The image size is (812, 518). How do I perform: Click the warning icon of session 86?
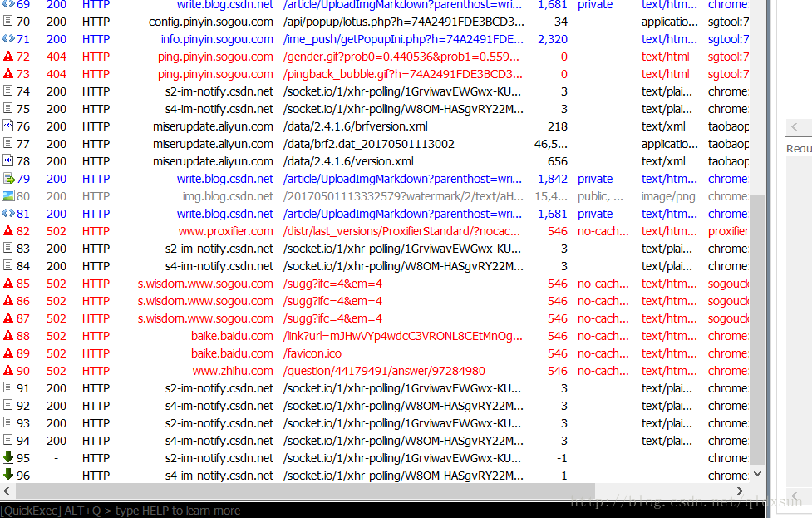(7, 300)
